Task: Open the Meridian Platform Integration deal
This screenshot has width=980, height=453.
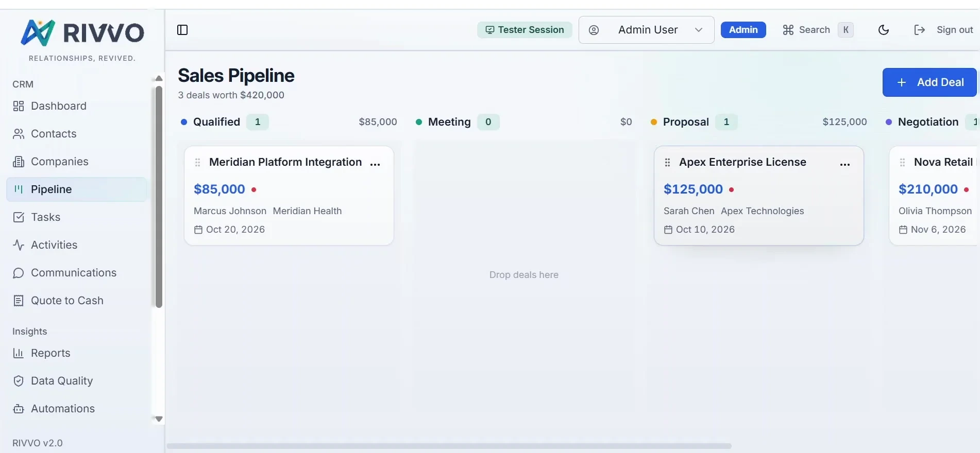Action: [289, 196]
